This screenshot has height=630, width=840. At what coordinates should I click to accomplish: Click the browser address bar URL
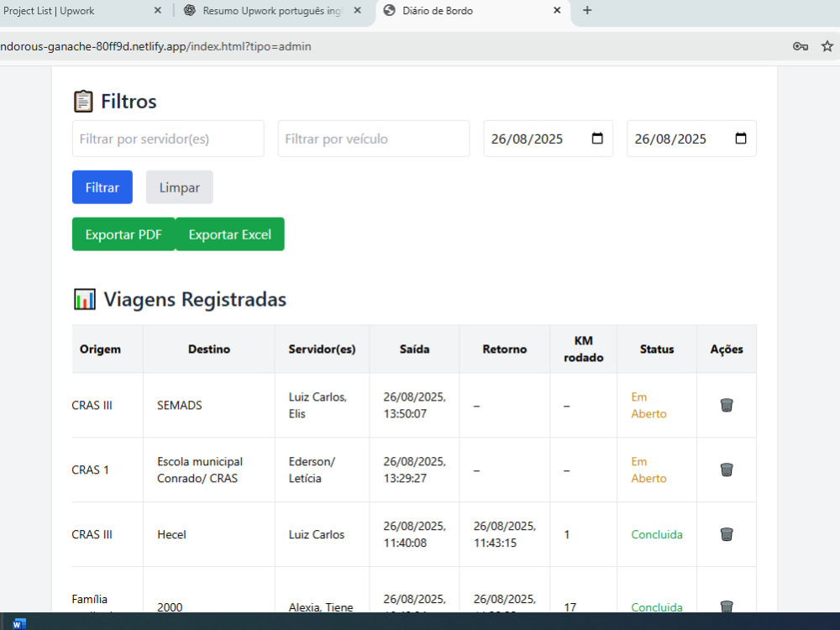(155, 46)
